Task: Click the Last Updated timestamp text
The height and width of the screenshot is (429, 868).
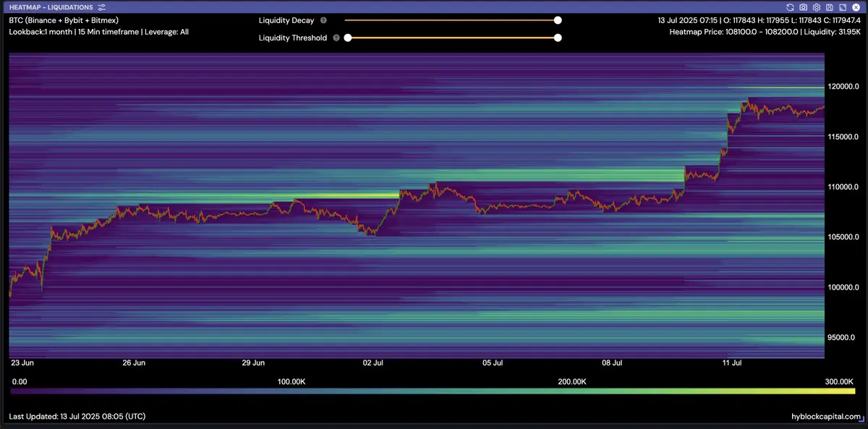Action: 77,417
